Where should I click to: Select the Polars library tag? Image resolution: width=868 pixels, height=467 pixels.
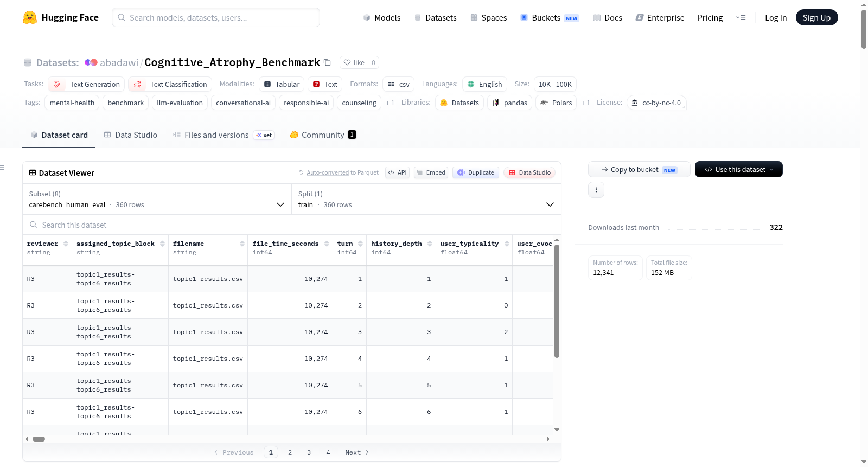[556, 103]
